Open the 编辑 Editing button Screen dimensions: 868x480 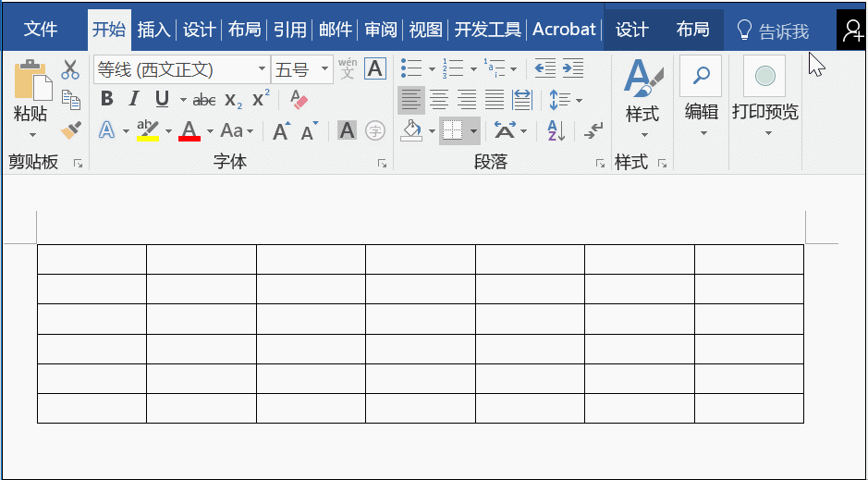702,96
